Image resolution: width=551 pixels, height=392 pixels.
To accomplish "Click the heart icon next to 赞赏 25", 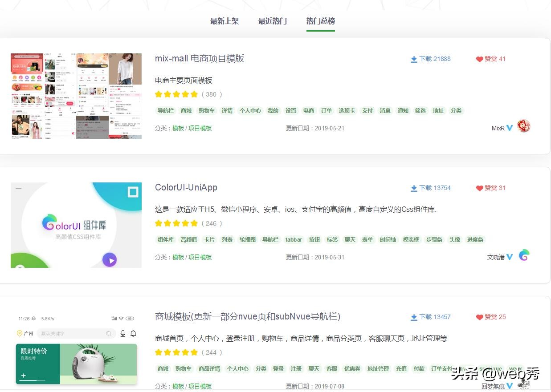I will click(x=479, y=317).
